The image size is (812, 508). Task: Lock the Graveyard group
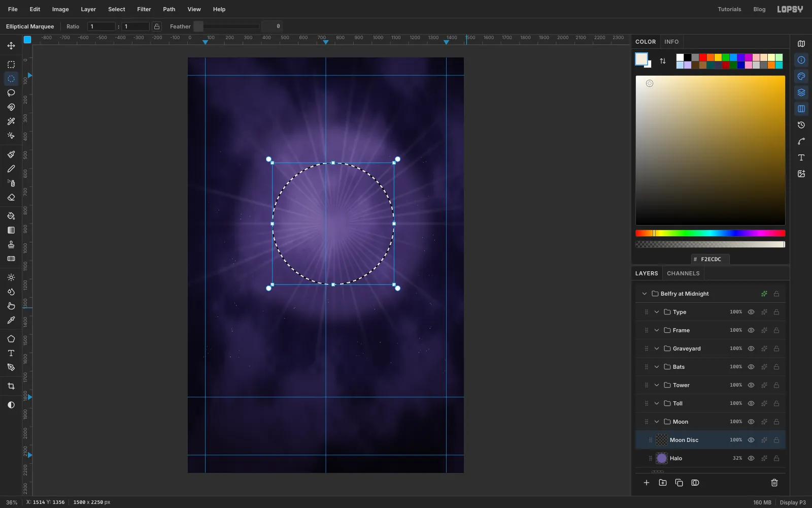tap(776, 348)
